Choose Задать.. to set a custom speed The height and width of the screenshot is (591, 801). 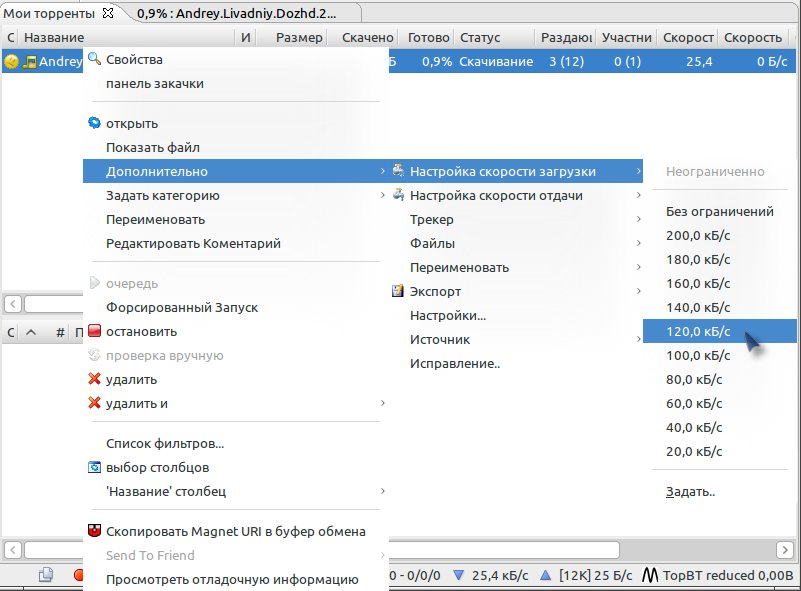720,491
